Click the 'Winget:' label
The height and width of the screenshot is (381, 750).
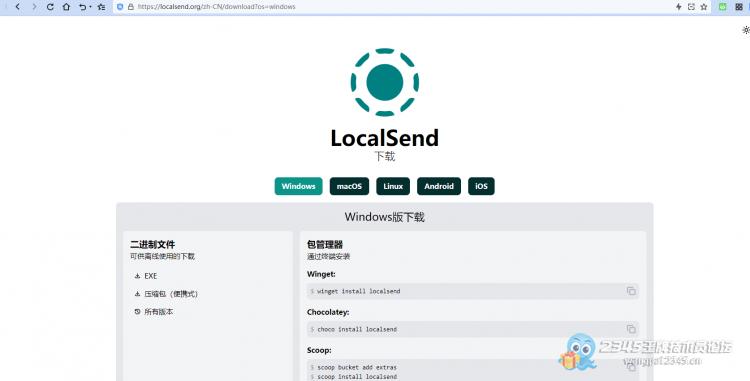click(321, 274)
